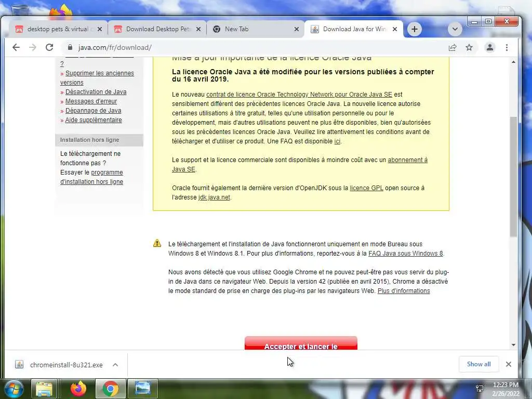This screenshot has height=399, width=532.
Task: Dismiss the downloads bar with X
Action: pyautogui.click(x=508, y=364)
